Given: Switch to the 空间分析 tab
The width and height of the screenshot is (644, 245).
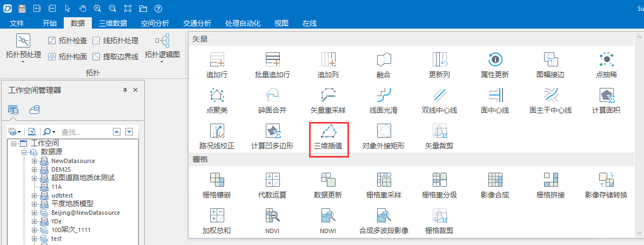Looking at the screenshot, I should click(x=155, y=23).
